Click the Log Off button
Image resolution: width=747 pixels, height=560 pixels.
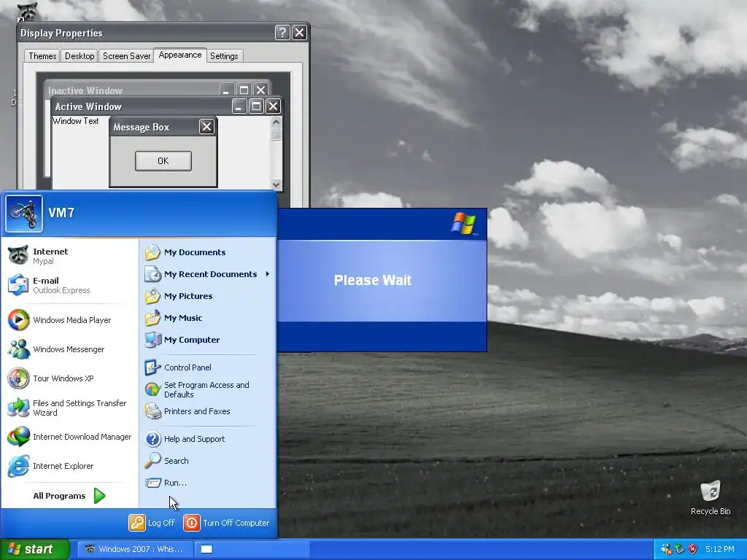click(152, 523)
